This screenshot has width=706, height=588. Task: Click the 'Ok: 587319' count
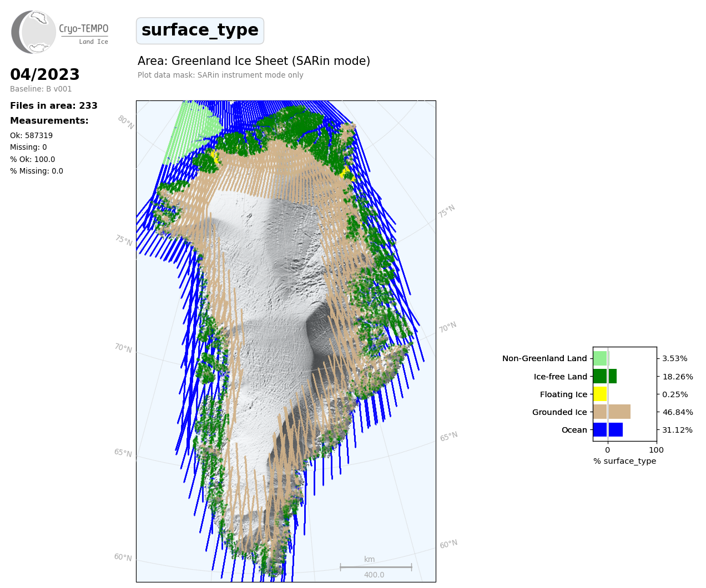pos(32,135)
